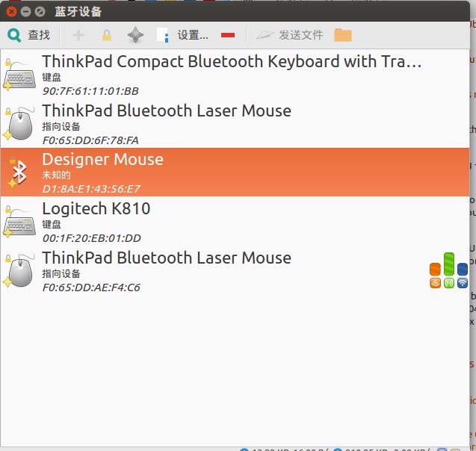Screen dimensions: 476x451
Task: Select the Designer Mouse entry
Action: point(235,172)
